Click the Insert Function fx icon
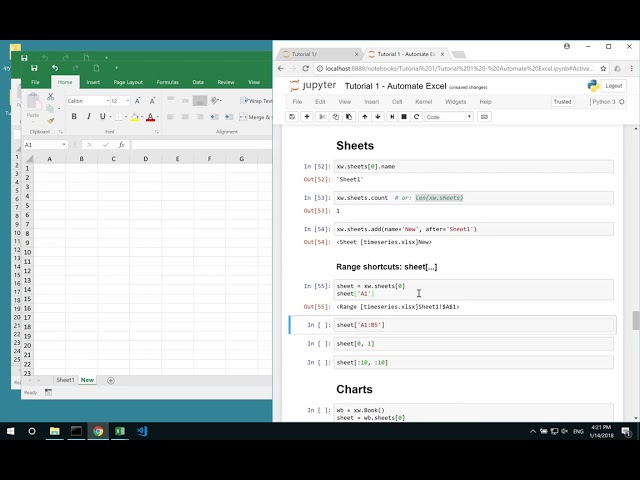The image size is (640, 480). 121,145
